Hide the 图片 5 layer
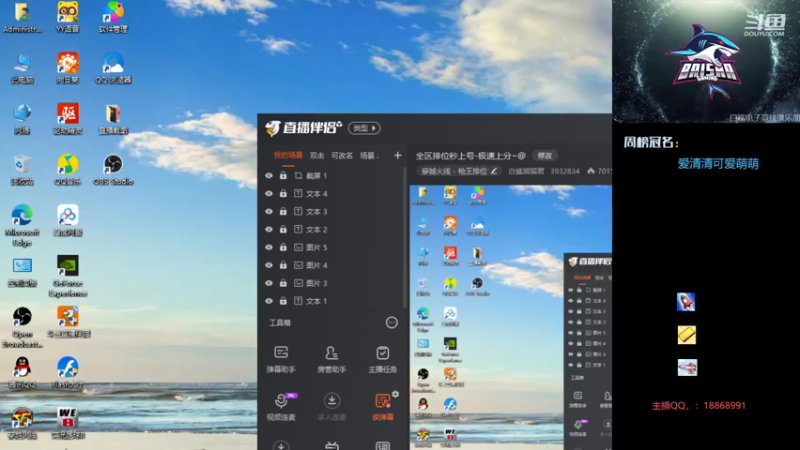Image resolution: width=800 pixels, height=450 pixels. [x=269, y=247]
